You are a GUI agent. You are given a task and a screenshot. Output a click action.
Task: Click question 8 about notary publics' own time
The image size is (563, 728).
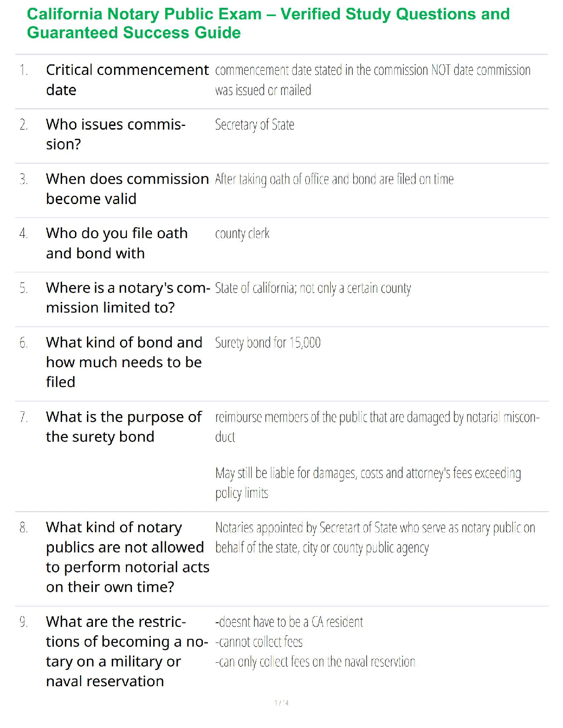tap(127, 557)
